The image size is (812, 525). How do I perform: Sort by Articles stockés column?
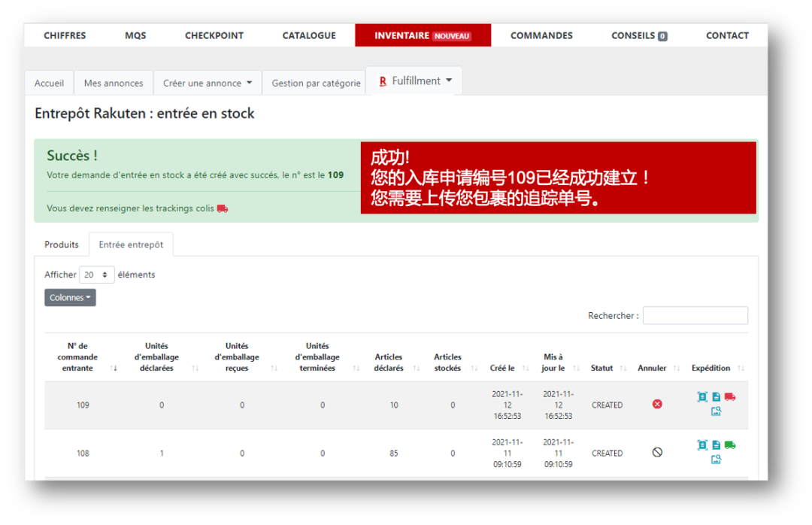tap(474, 369)
